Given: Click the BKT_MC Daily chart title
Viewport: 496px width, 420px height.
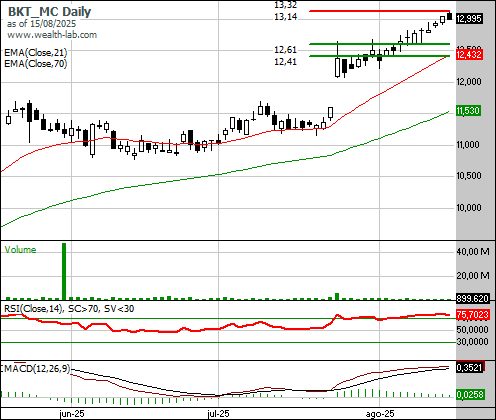Looking at the screenshot, I should coord(49,12).
